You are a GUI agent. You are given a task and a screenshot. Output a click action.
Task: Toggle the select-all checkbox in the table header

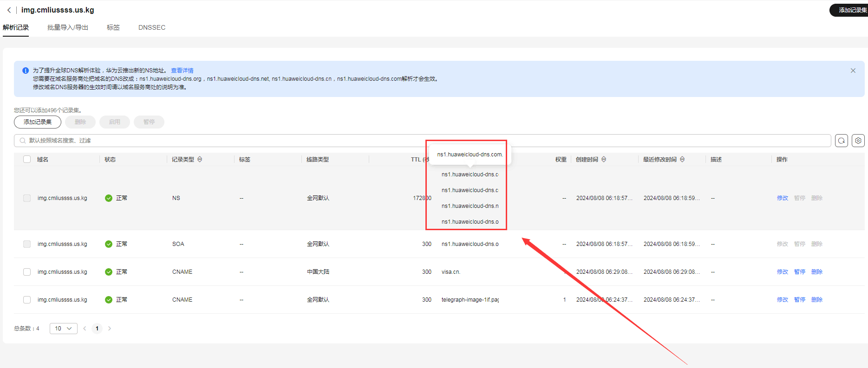[27, 159]
